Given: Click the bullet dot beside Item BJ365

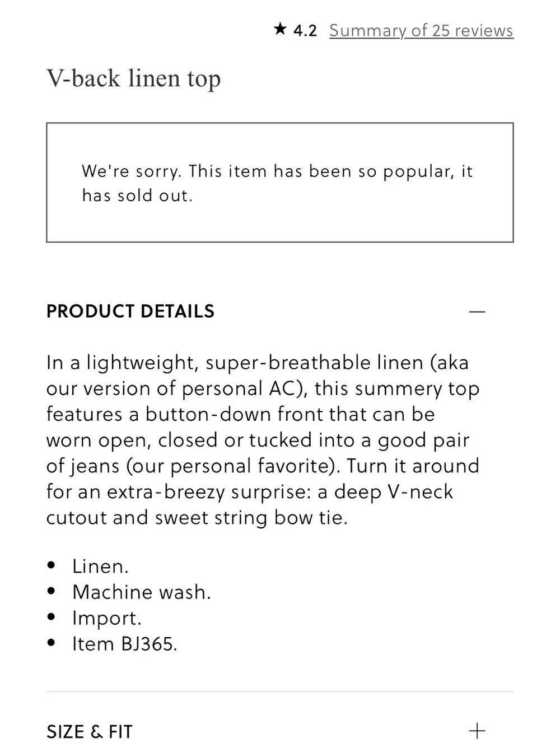Looking at the screenshot, I should tap(52, 642).
